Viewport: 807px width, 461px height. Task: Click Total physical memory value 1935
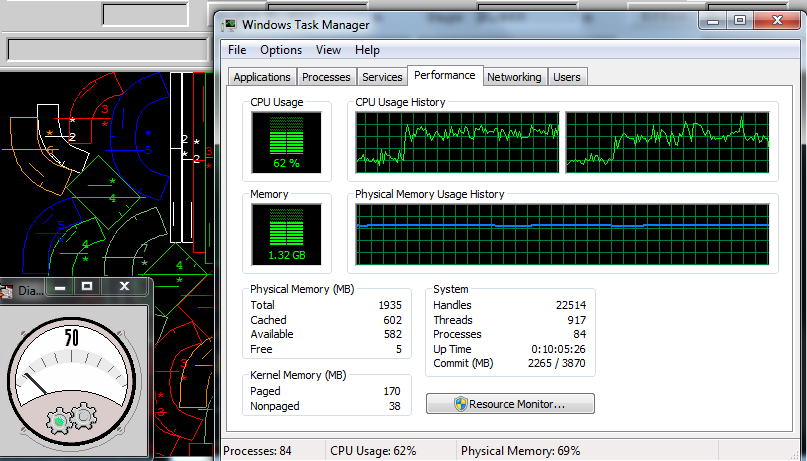(x=390, y=305)
